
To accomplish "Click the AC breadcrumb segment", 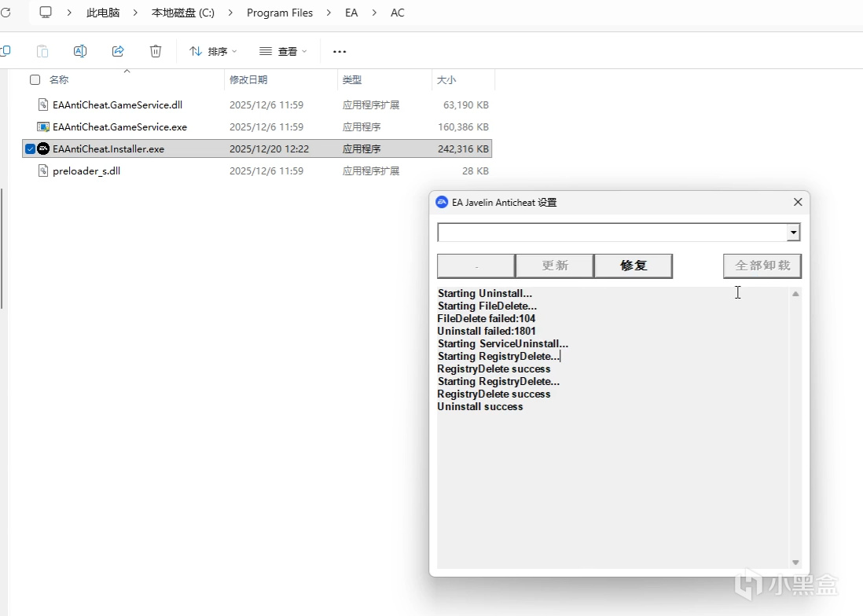I will coord(398,12).
